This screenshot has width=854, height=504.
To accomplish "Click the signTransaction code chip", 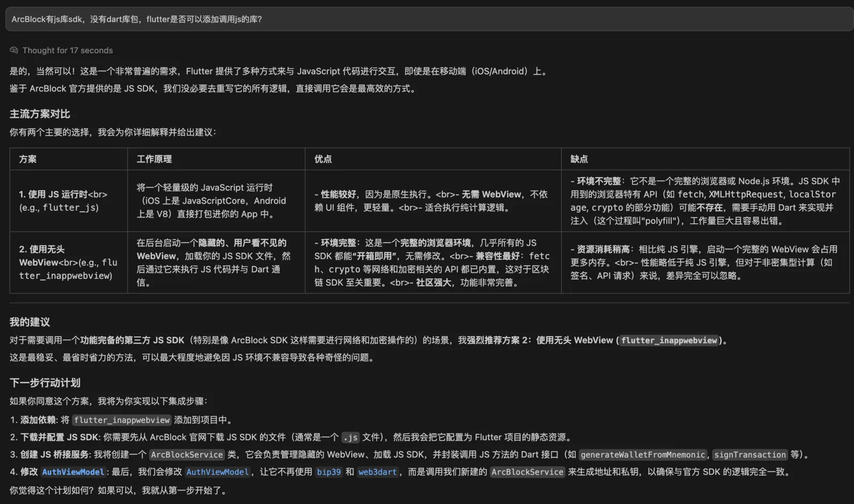I will pyautogui.click(x=750, y=455).
